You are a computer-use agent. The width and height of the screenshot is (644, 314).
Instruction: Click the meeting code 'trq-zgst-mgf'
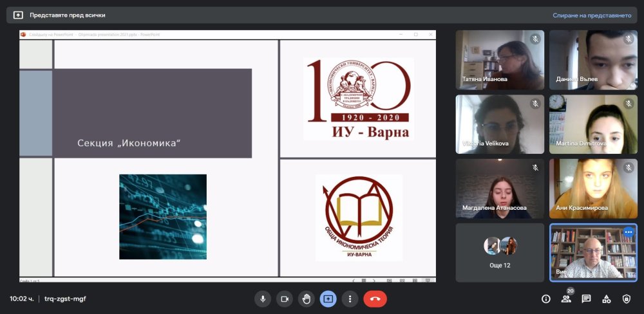(65, 299)
